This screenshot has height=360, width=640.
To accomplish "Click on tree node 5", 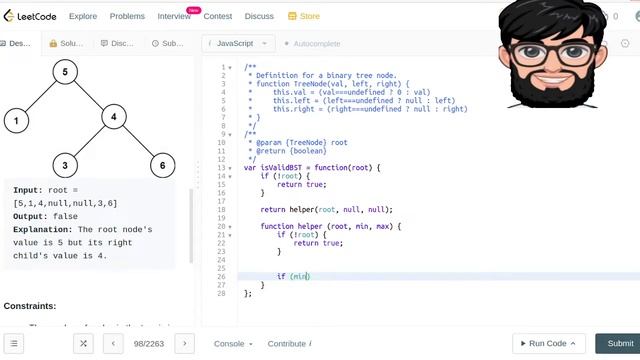I will pos(65,72).
